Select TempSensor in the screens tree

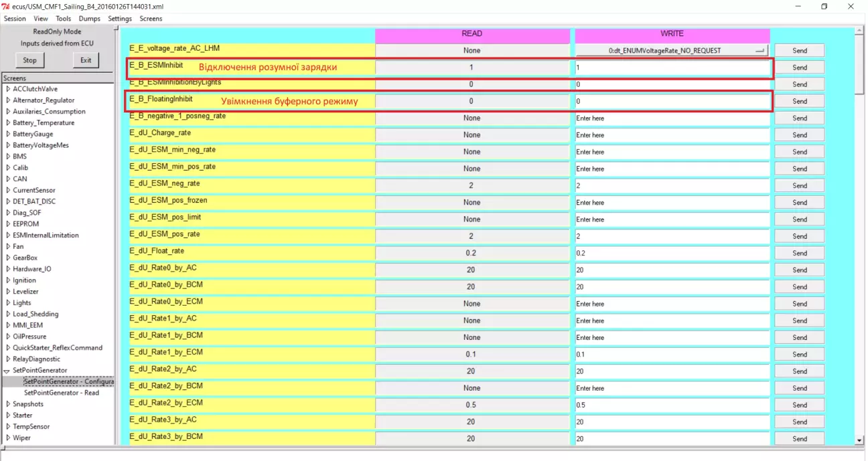(31, 427)
